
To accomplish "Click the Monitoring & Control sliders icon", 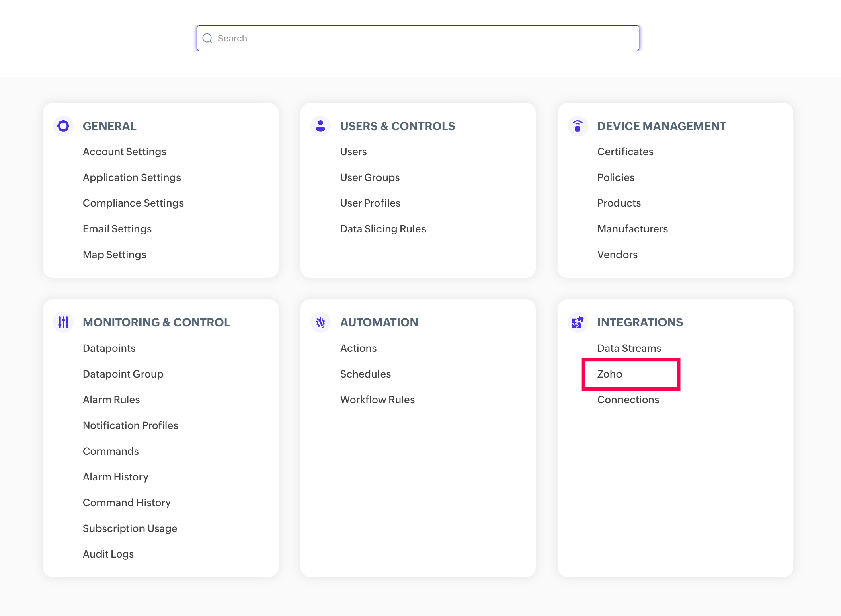I will coord(63,322).
